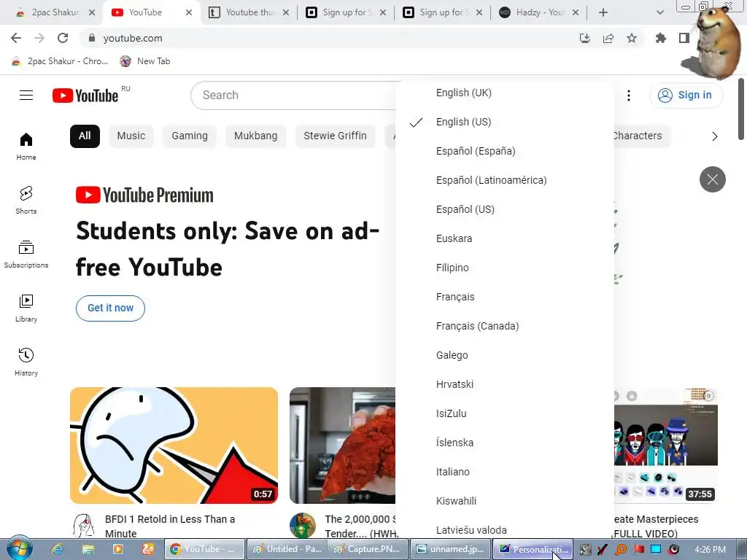The image size is (747, 560).
Task: Go forward in the browser
Action: pos(39,38)
